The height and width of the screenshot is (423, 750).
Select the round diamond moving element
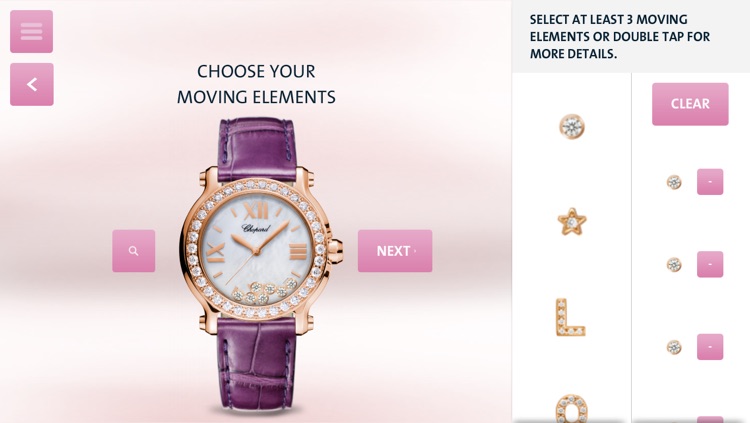pos(572,127)
